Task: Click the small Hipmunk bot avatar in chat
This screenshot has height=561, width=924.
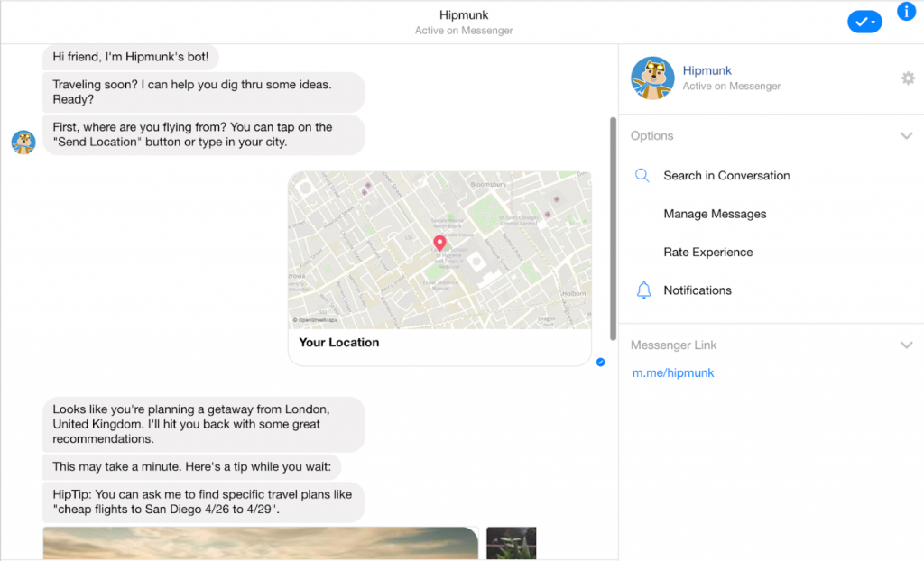Action: (x=23, y=142)
